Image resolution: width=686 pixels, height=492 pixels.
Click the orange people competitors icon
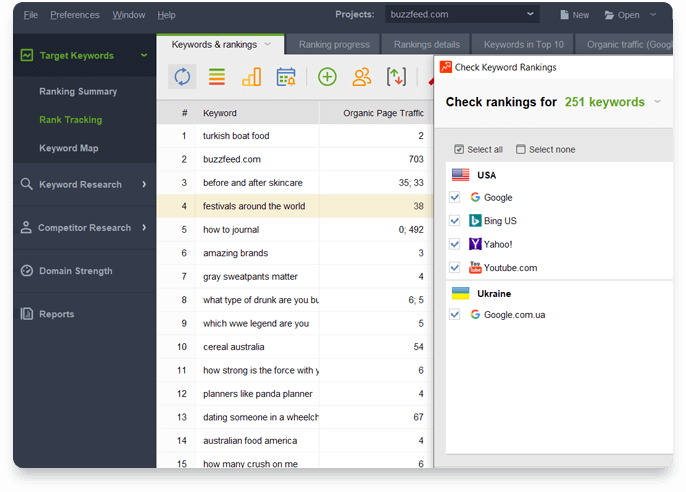coord(362,77)
